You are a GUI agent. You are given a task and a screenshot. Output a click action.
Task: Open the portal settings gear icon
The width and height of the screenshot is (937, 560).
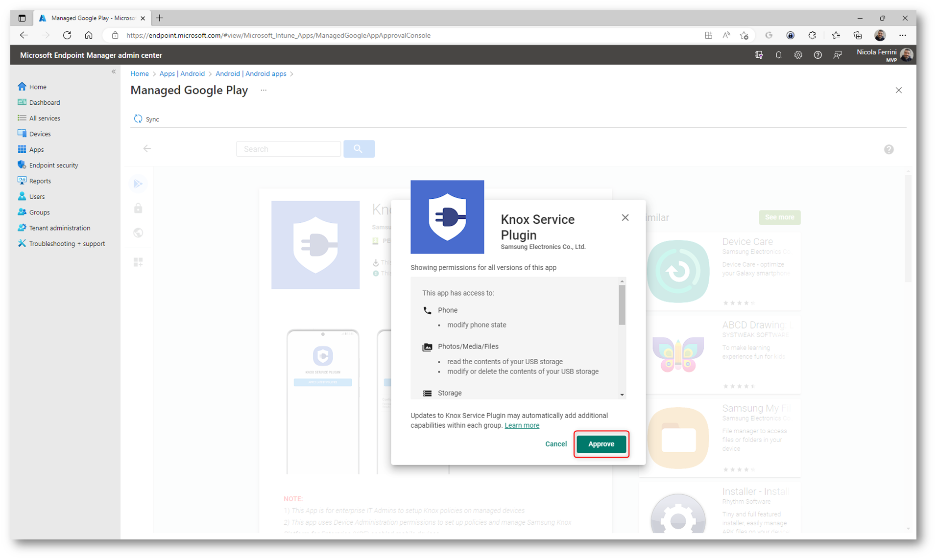(x=798, y=55)
